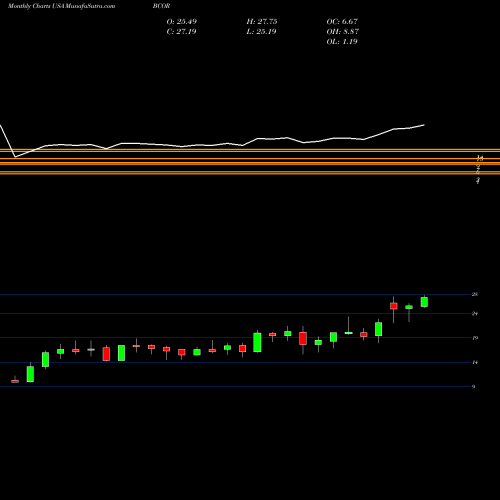Click the "OC: 6.67" statistic
Image resolution: width=500 pixels, height=500 pixels.
click(x=342, y=22)
